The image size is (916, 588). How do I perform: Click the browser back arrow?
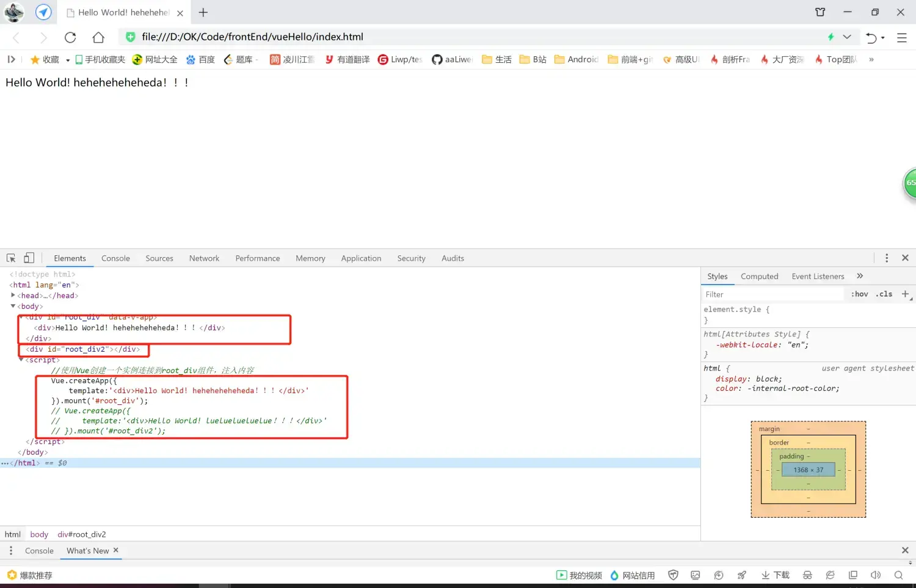point(16,37)
